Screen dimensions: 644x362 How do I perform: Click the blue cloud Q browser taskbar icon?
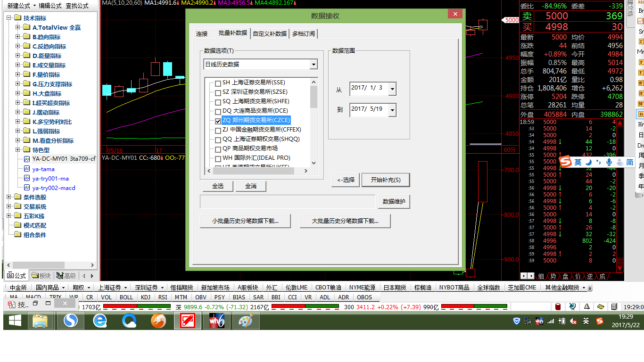129,321
